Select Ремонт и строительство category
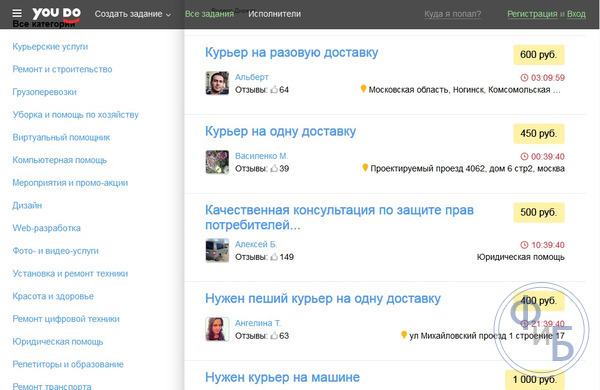 pos(62,69)
